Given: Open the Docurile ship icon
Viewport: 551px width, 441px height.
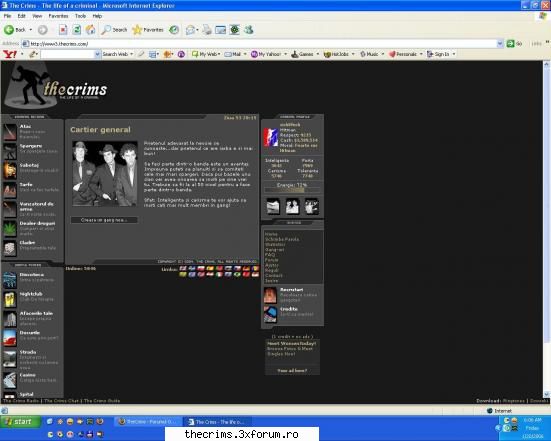Looking at the screenshot, I should 10,338.
